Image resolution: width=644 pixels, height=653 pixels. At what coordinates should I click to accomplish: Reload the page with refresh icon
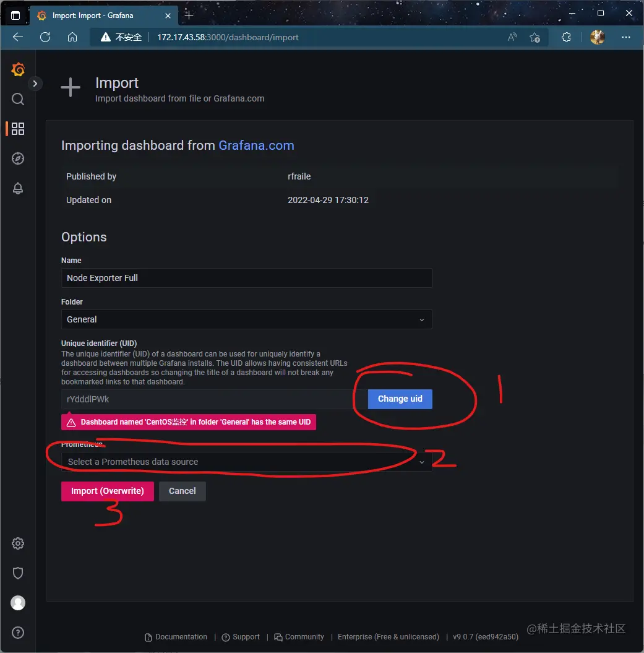tap(45, 37)
